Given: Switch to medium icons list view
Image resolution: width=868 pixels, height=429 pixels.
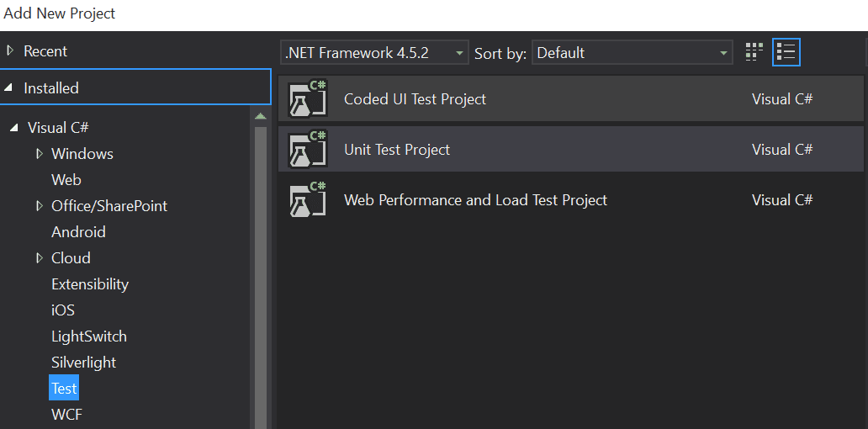Looking at the screenshot, I should [x=786, y=53].
